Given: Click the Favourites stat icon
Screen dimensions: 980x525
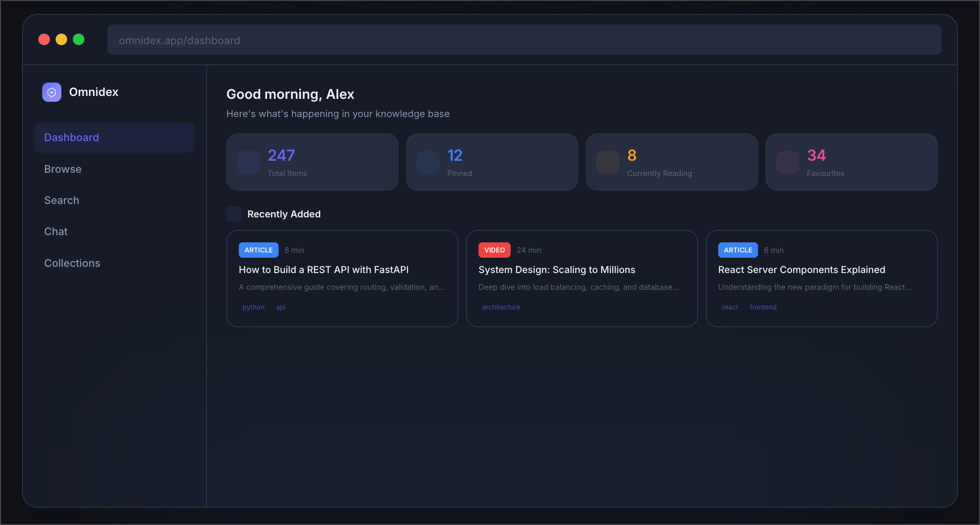Looking at the screenshot, I should coord(787,162).
